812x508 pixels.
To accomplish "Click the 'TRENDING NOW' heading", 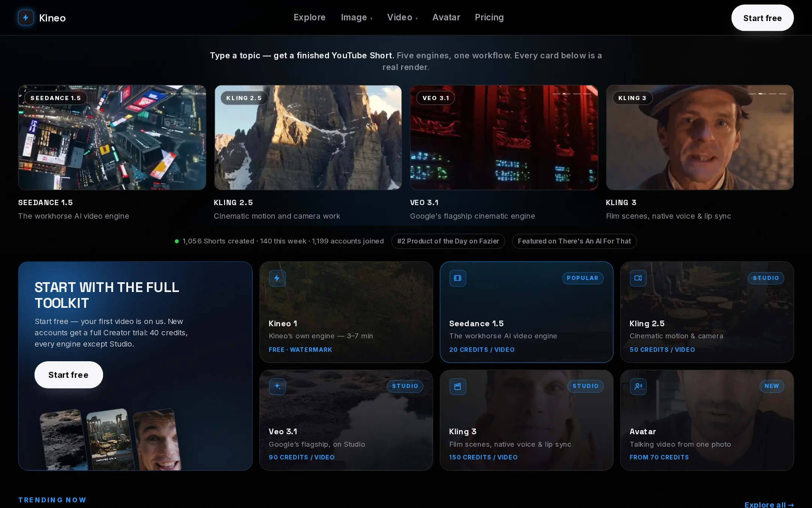I will pyautogui.click(x=52, y=500).
